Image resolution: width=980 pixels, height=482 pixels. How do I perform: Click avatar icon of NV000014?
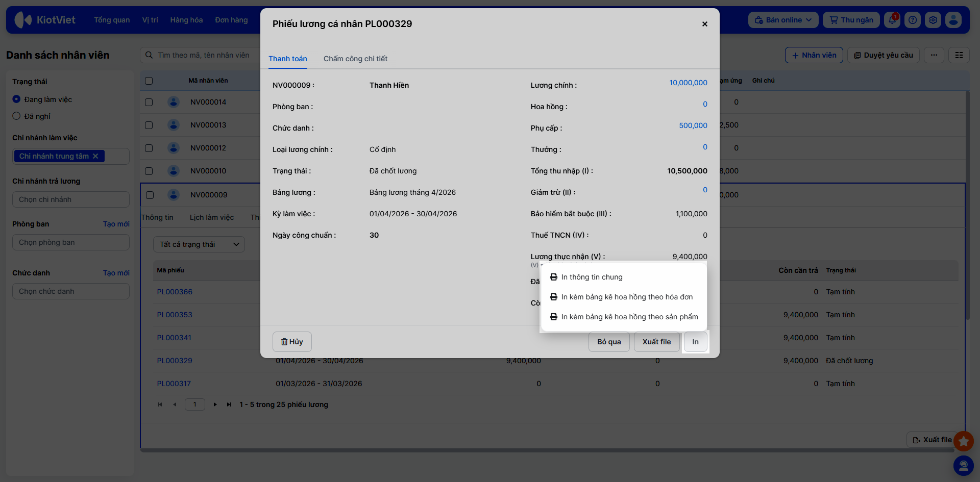tap(174, 102)
